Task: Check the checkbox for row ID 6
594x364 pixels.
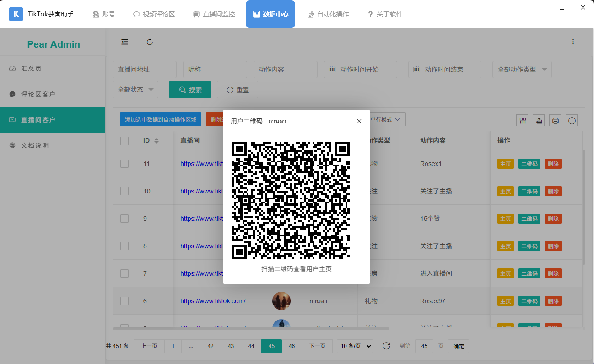Action: pyautogui.click(x=124, y=301)
